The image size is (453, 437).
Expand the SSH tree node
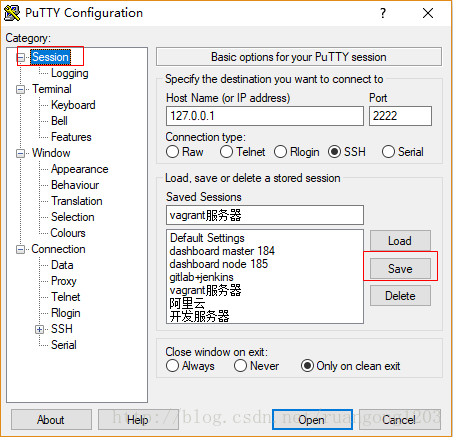[39, 329]
